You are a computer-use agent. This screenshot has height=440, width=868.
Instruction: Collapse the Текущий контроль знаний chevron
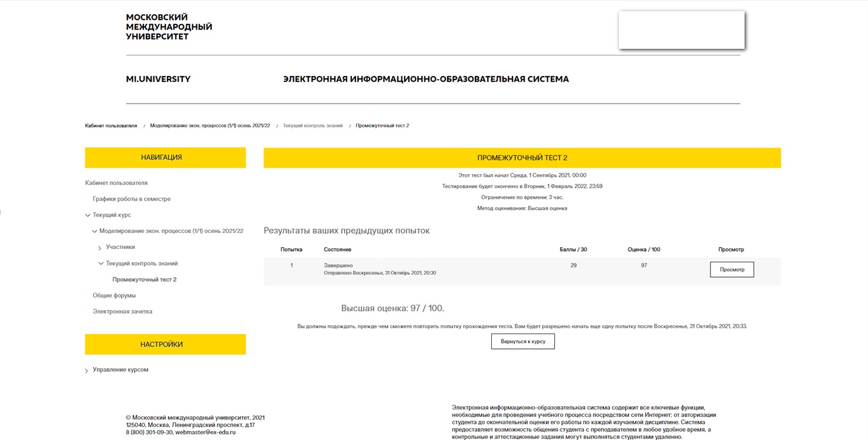(x=101, y=264)
